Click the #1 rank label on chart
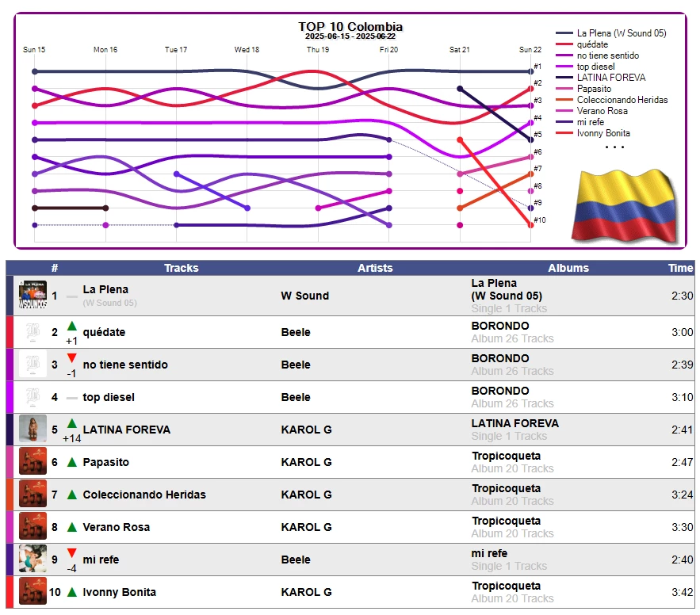This screenshot has width=700, height=615. coord(538,67)
